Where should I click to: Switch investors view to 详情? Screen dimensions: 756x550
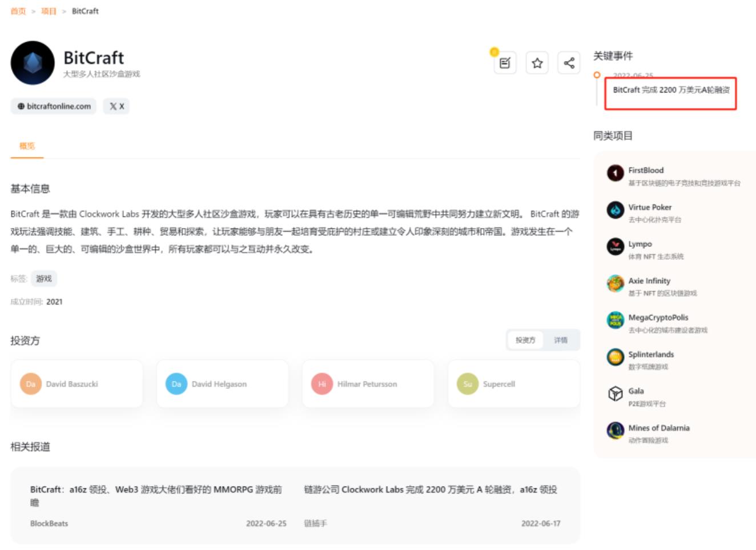point(561,340)
